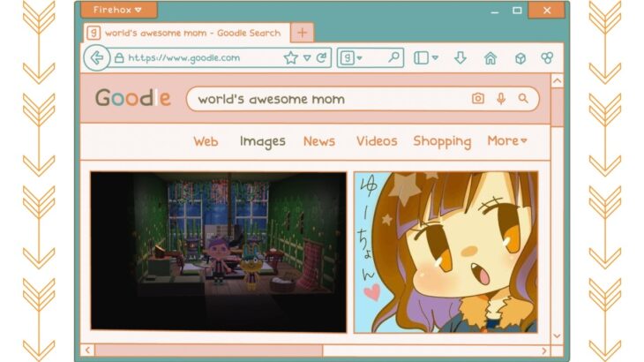The height and width of the screenshot is (362, 644).
Task: Click the horizontal scrollbar left arrow
Action: click(87, 351)
